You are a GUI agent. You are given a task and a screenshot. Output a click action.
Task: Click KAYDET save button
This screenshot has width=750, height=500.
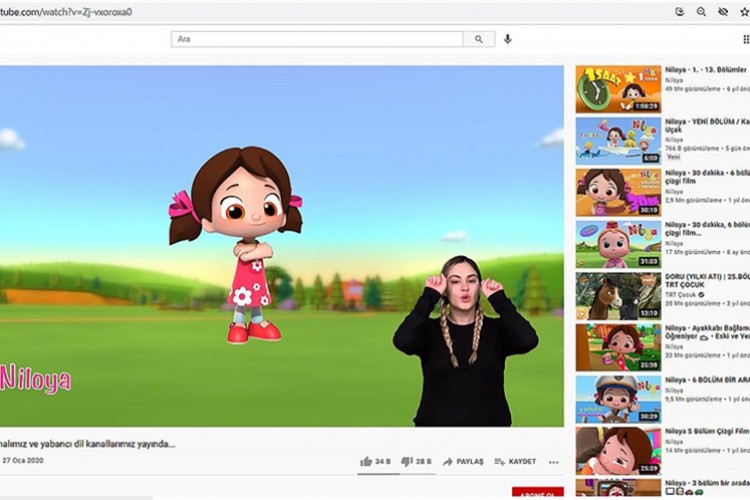click(515, 462)
